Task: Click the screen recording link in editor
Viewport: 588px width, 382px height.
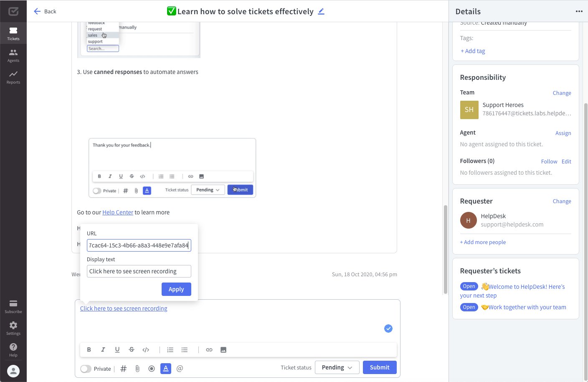Action: click(124, 308)
